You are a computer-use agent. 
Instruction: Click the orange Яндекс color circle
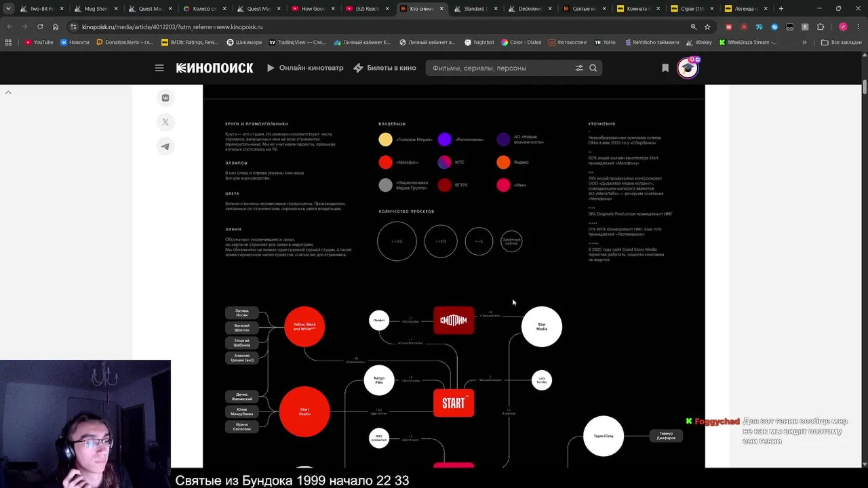pos(503,162)
